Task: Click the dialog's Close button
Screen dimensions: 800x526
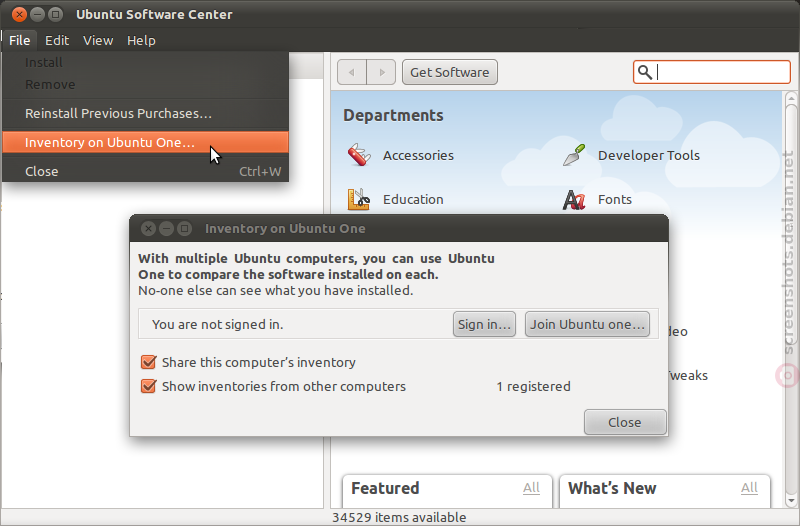Action: [x=625, y=422]
